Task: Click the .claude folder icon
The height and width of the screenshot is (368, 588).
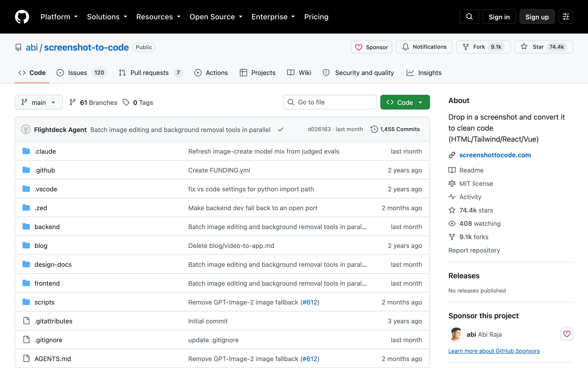Action: [26, 151]
